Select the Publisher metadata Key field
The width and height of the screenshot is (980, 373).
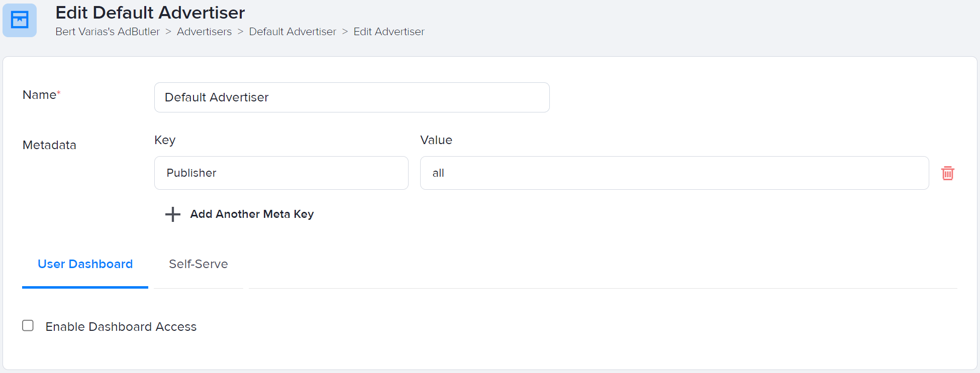(x=281, y=173)
